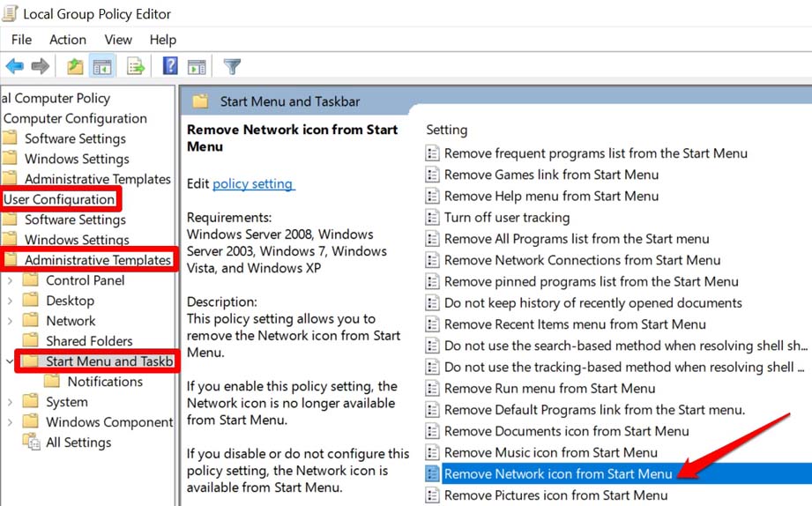Click the folder icon beside Control Panel
The height and width of the screenshot is (506, 812).
click(31, 280)
